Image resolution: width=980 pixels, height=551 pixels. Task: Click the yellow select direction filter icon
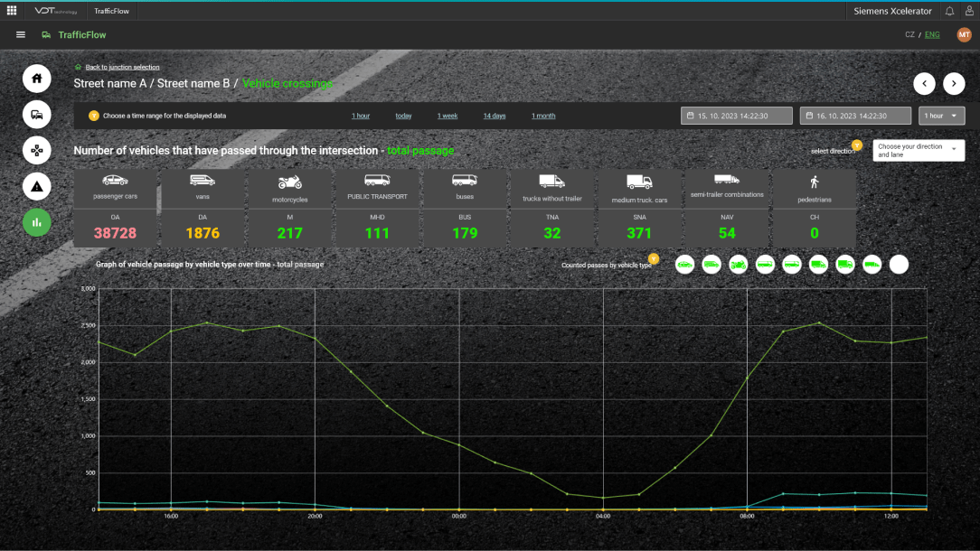pos(857,145)
